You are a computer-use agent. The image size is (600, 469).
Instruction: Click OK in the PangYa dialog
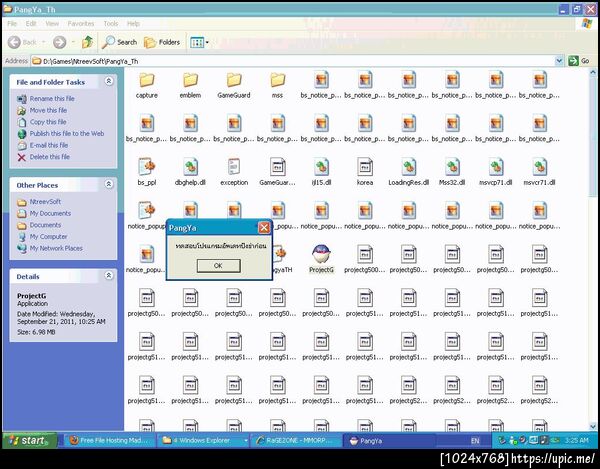click(218, 265)
